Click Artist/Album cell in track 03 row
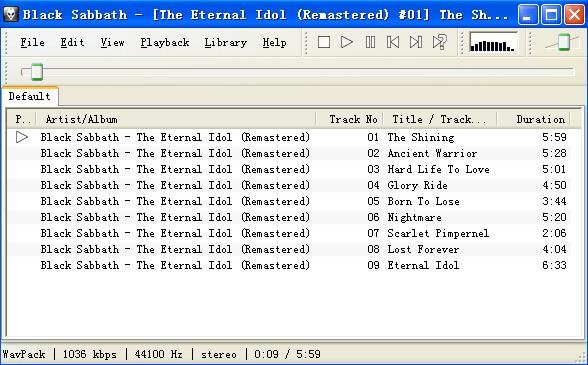The height and width of the screenshot is (365, 588). coord(175,170)
